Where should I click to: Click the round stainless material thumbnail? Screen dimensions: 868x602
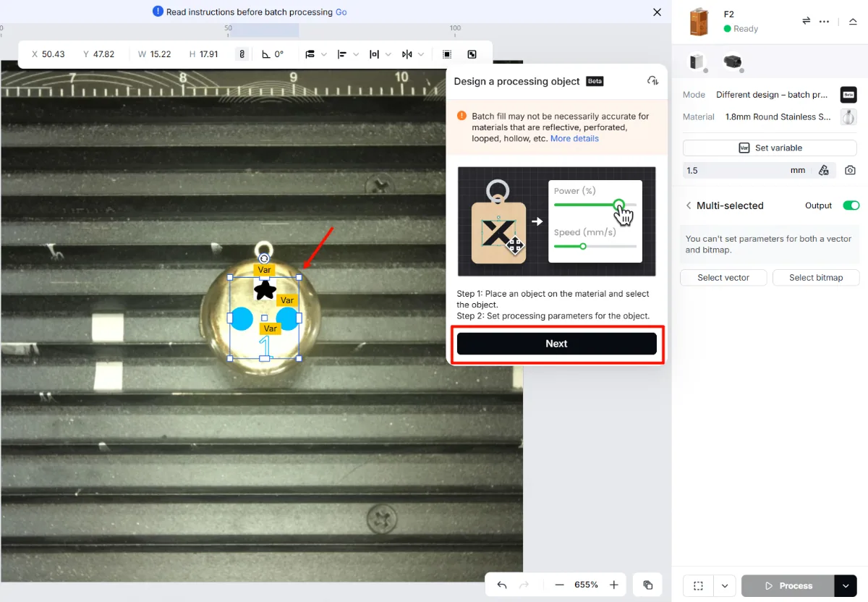(x=848, y=116)
